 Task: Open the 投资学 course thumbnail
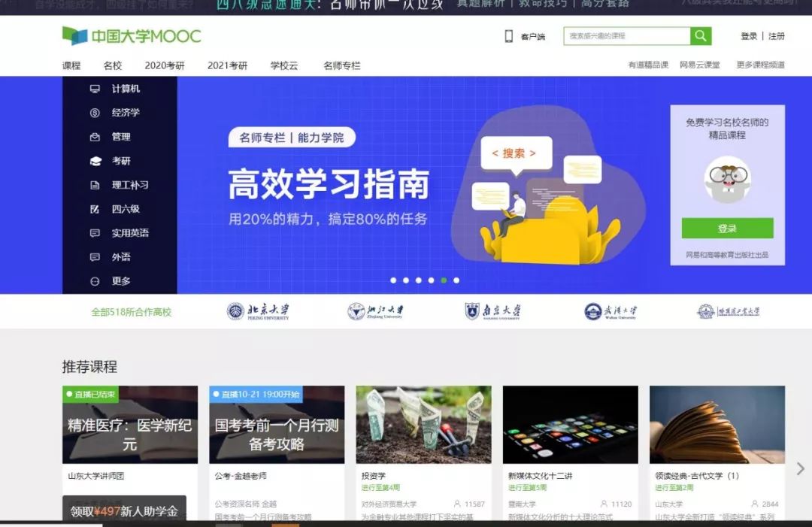click(x=423, y=425)
